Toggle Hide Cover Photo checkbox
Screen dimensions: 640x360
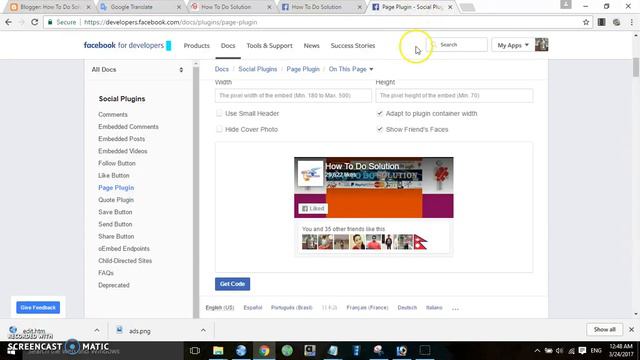click(x=219, y=129)
